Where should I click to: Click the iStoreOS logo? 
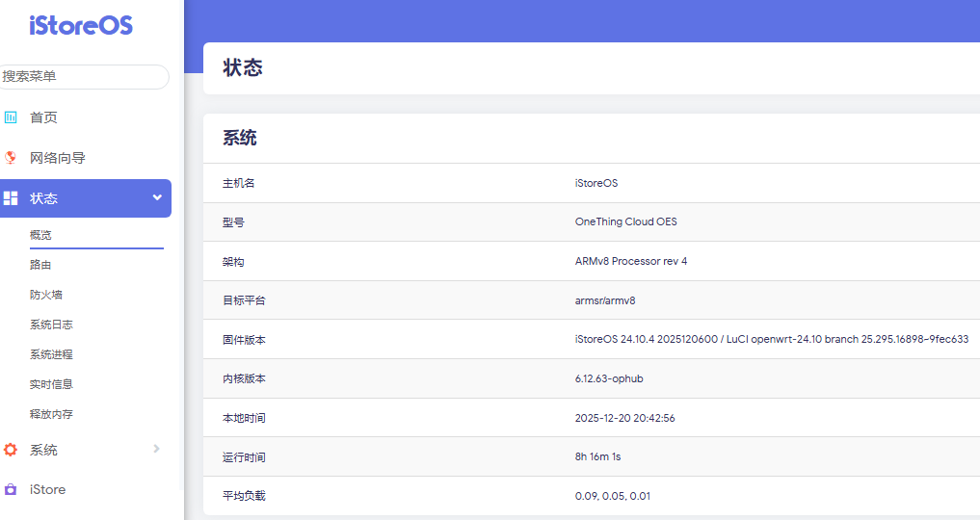pos(81,25)
